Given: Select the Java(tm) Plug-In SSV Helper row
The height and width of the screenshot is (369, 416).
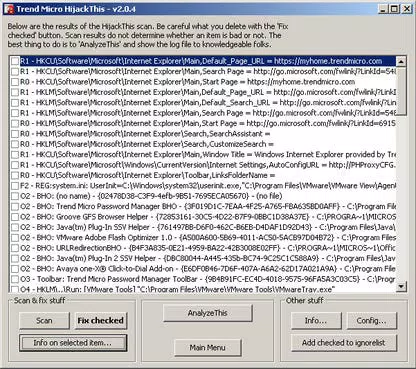Looking at the screenshot, I should coord(208,227).
